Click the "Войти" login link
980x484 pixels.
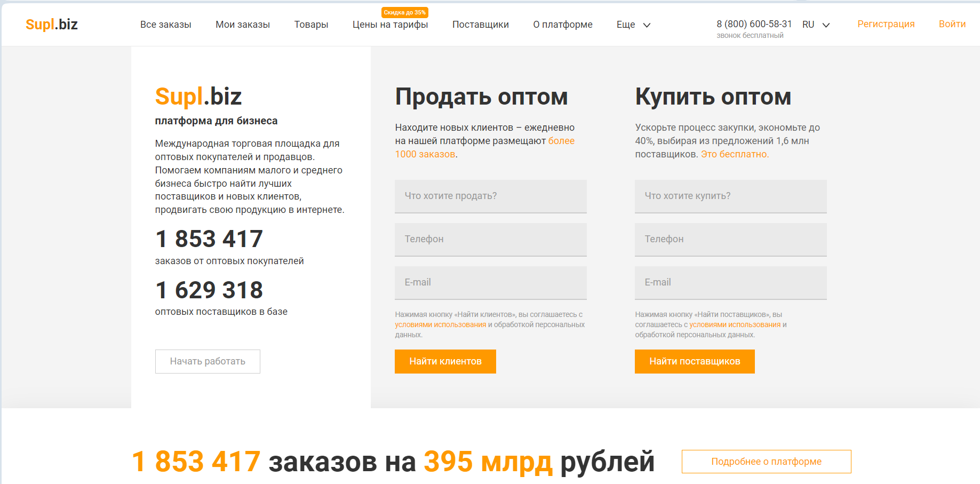tap(952, 24)
